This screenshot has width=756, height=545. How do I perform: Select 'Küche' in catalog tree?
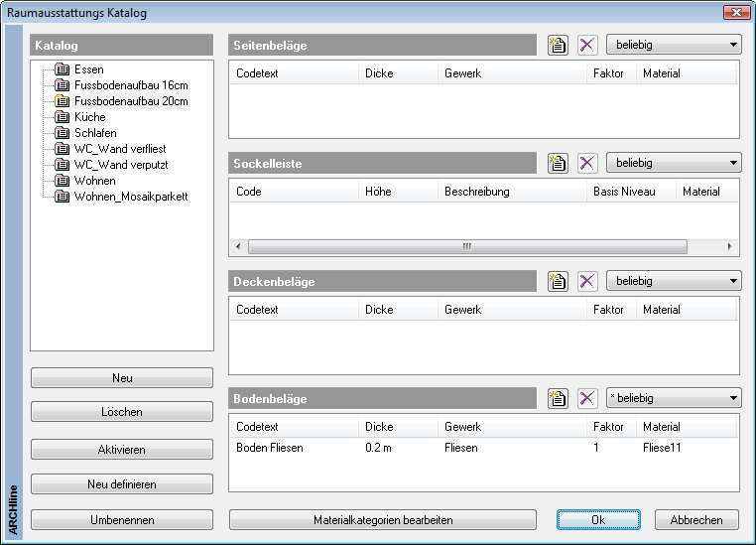tap(89, 117)
